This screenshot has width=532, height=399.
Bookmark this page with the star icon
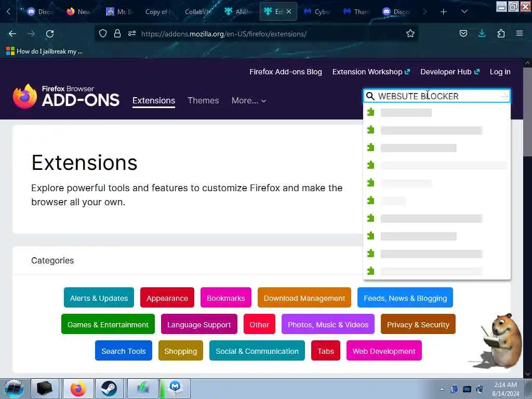coord(410,34)
